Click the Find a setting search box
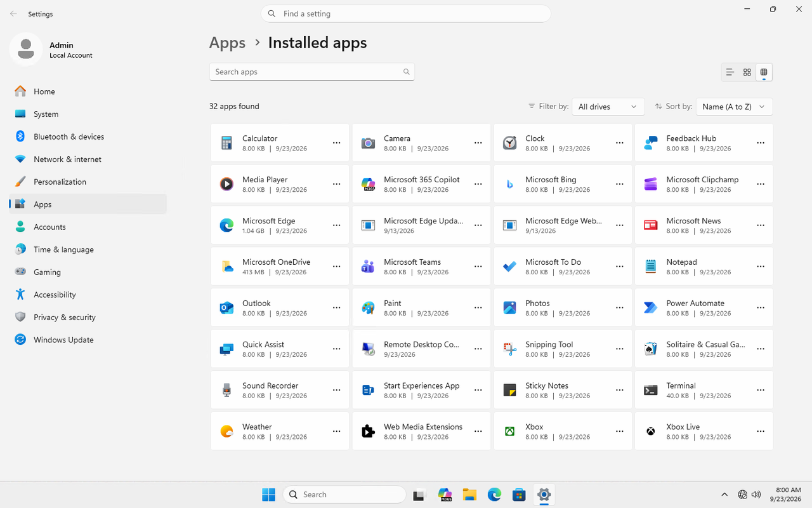Screen dimensions: 812x508 click(x=406, y=13)
